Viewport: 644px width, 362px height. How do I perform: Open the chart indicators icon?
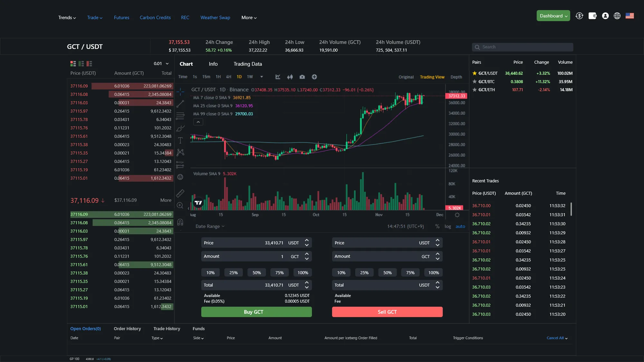point(278,77)
